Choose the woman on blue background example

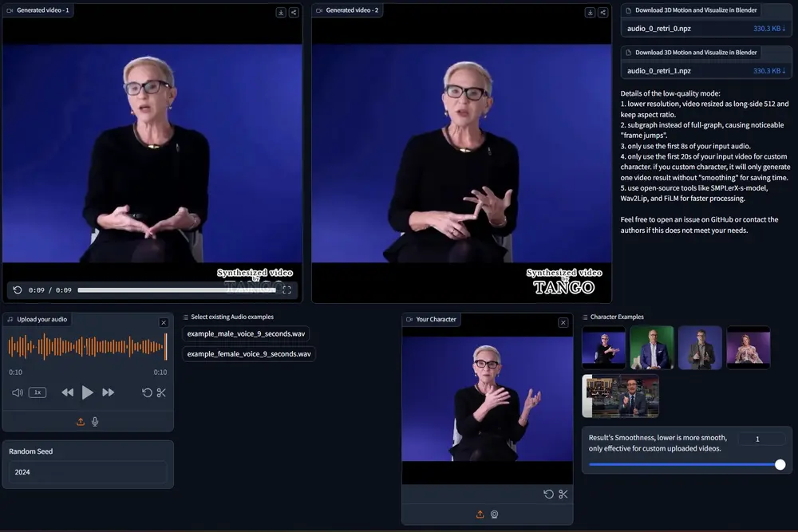[x=603, y=348]
